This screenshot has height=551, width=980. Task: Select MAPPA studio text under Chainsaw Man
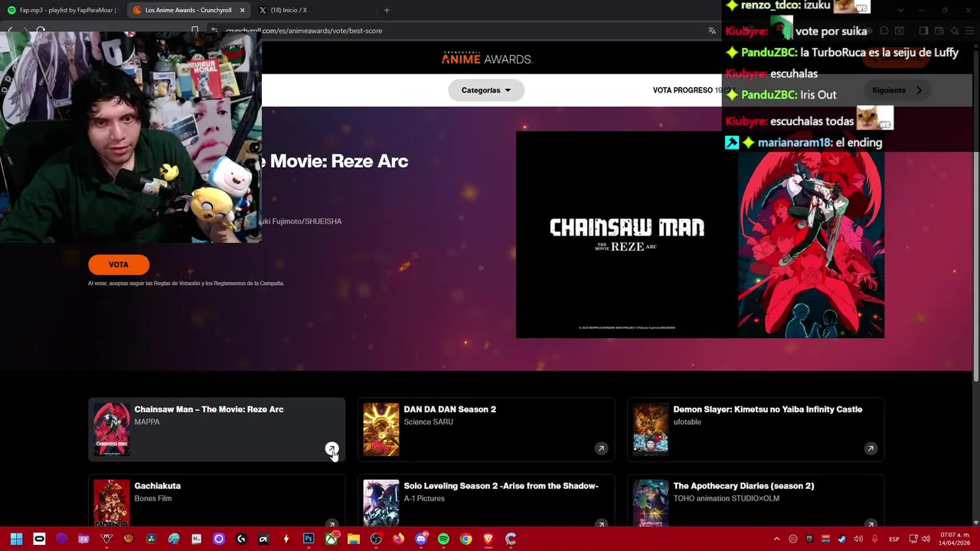point(147,422)
